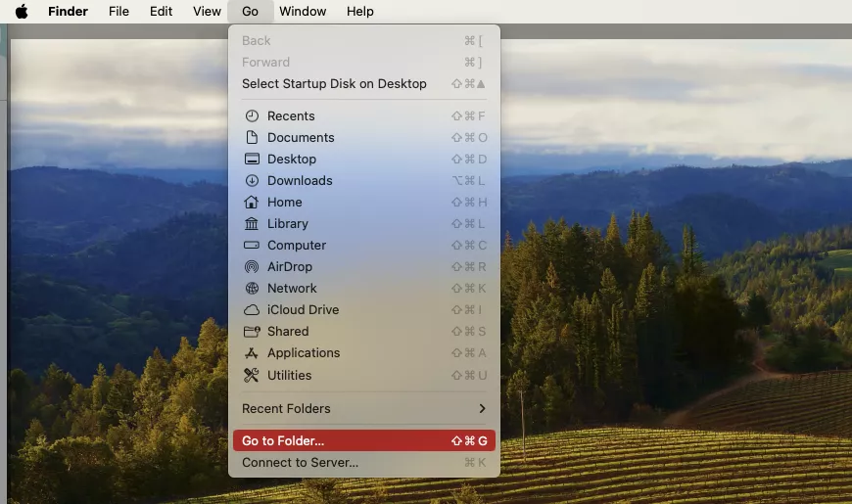Click the Utilities tools icon

click(252, 376)
